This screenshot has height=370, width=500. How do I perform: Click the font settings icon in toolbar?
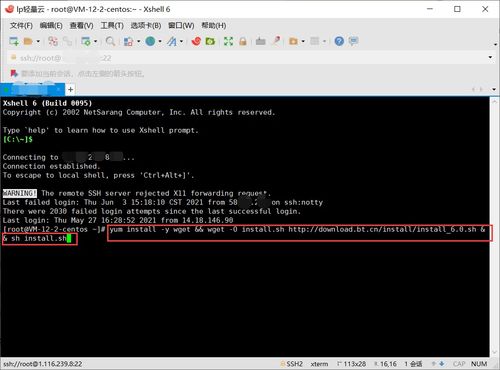(172, 41)
